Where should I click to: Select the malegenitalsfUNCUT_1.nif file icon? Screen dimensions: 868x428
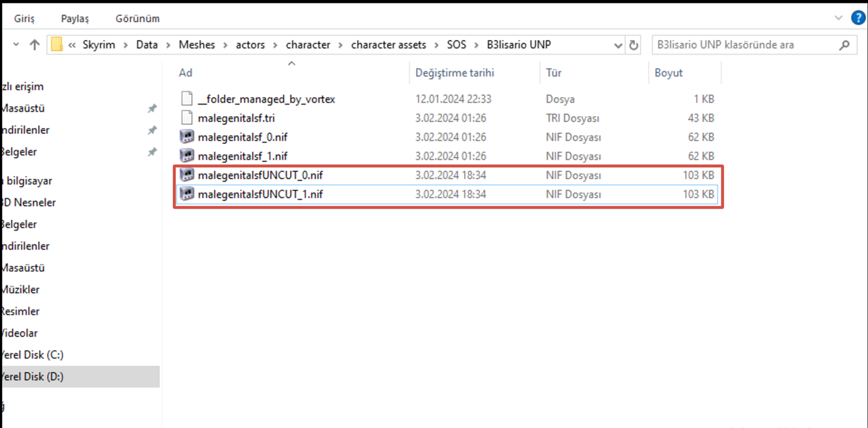(x=187, y=194)
